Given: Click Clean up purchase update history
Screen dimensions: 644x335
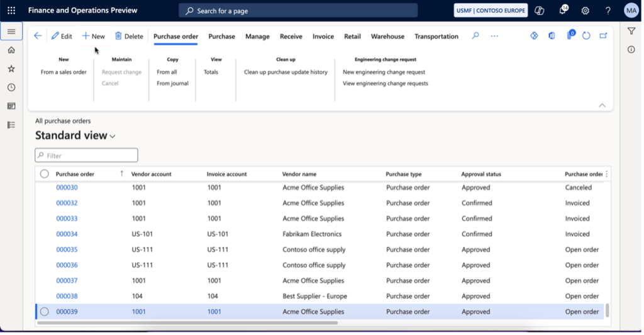Looking at the screenshot, I should [286, 72].
